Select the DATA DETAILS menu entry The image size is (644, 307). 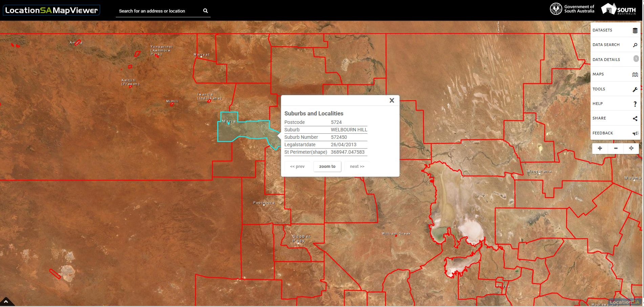pyautogui.click(x=606, y=59)
